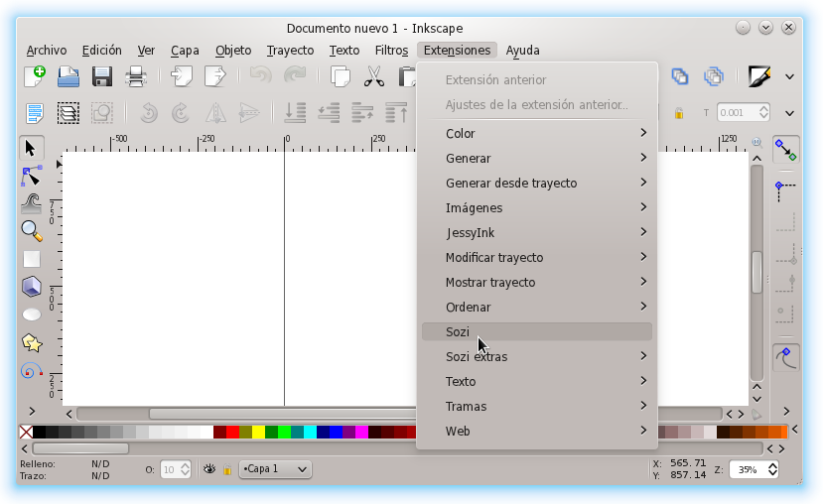This screenshot has height=504, width=823.
Task: Toggle snapping with top snap bar icon
Action: tap(785, 150)
